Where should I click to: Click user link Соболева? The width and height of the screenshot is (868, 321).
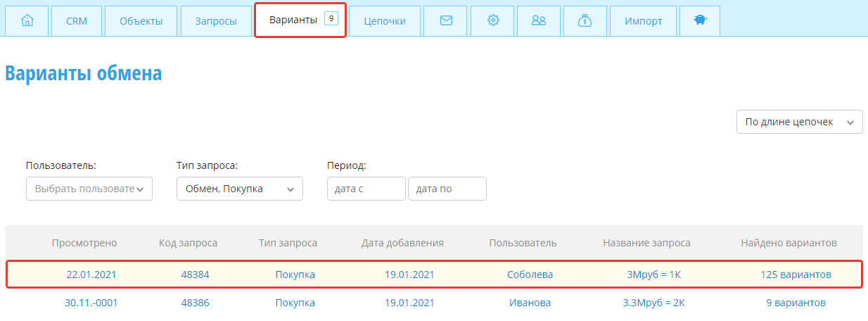[x=530, y=275]
